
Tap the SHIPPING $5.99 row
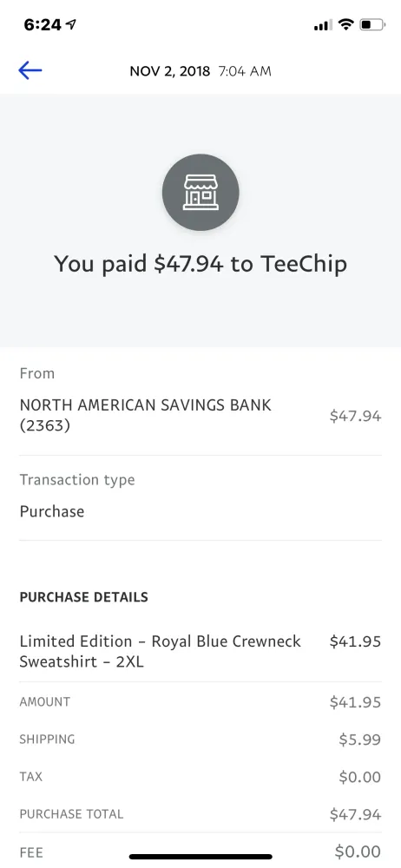[200, 740]
